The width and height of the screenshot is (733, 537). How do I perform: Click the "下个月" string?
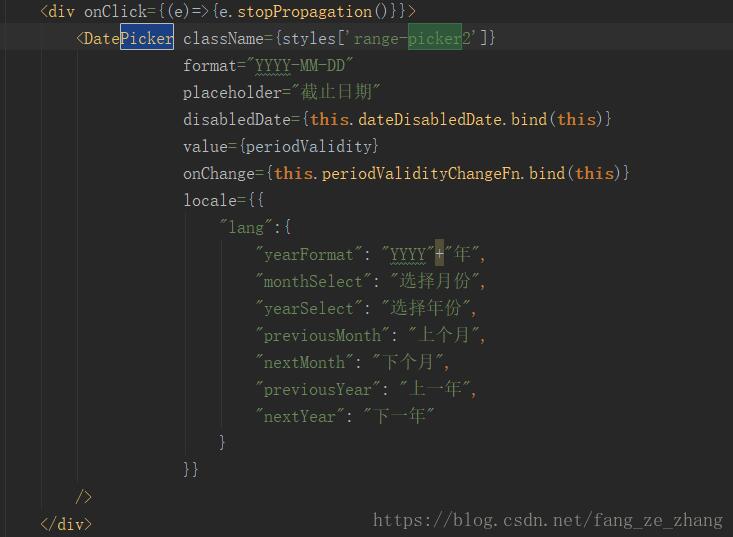(408, 362)
